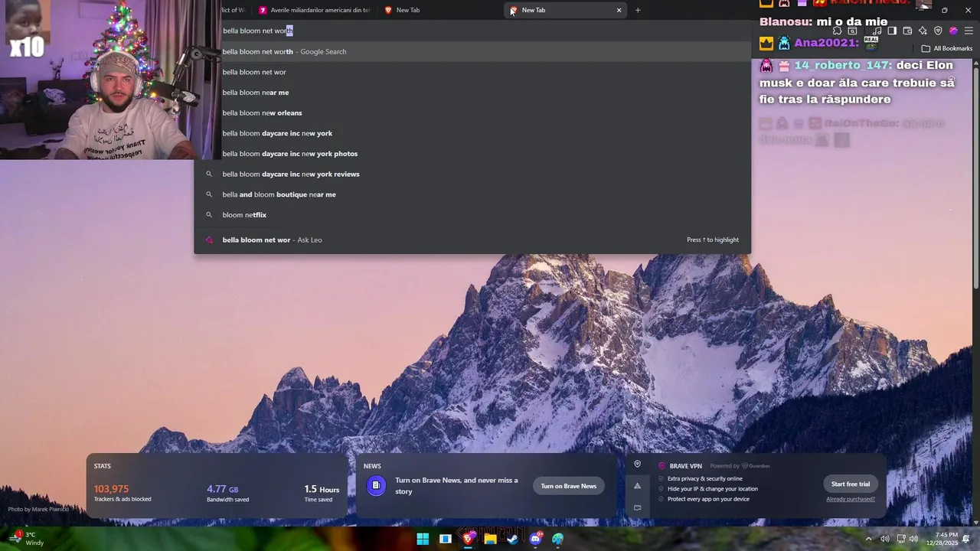Select the 'bloom netflix' suggestion
Viewport: 980px width, 551px height.
pyautogui.click(x=472, y=215)
